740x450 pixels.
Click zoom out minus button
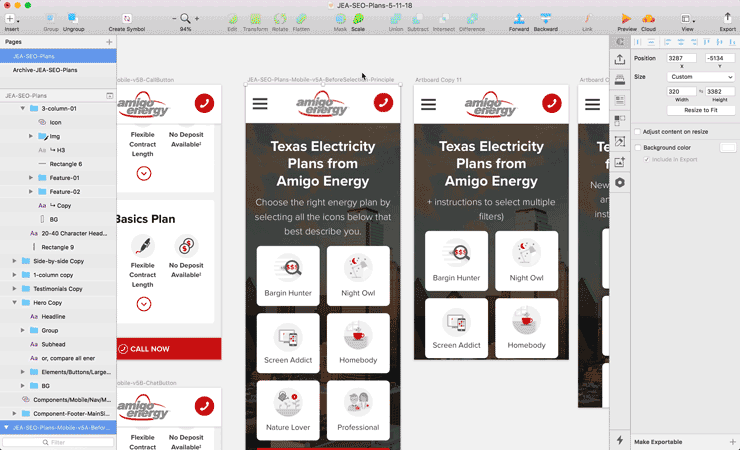pyautogui.click(x=174, y=18)
